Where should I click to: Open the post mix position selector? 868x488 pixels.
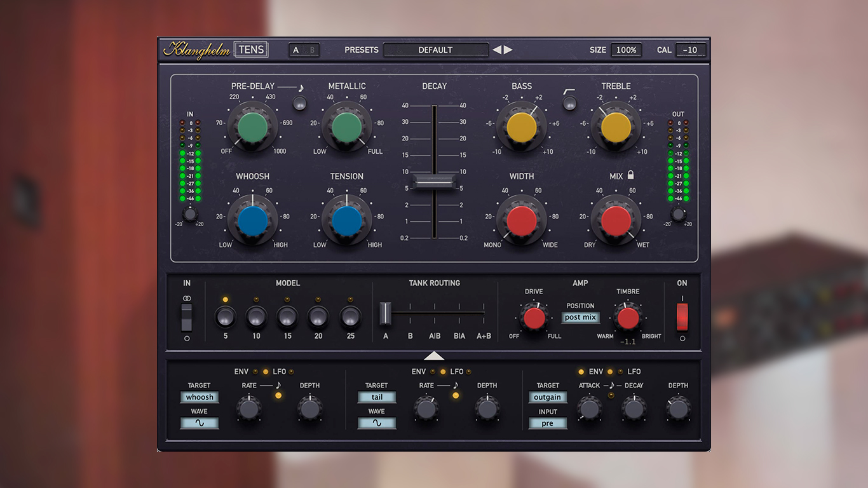tap(580, 317)
